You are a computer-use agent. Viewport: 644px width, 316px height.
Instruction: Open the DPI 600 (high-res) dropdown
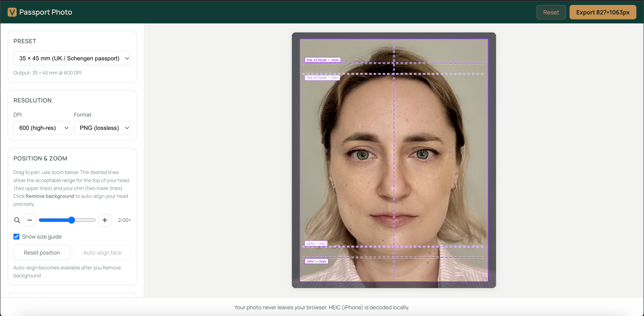[x=42, y=128]
